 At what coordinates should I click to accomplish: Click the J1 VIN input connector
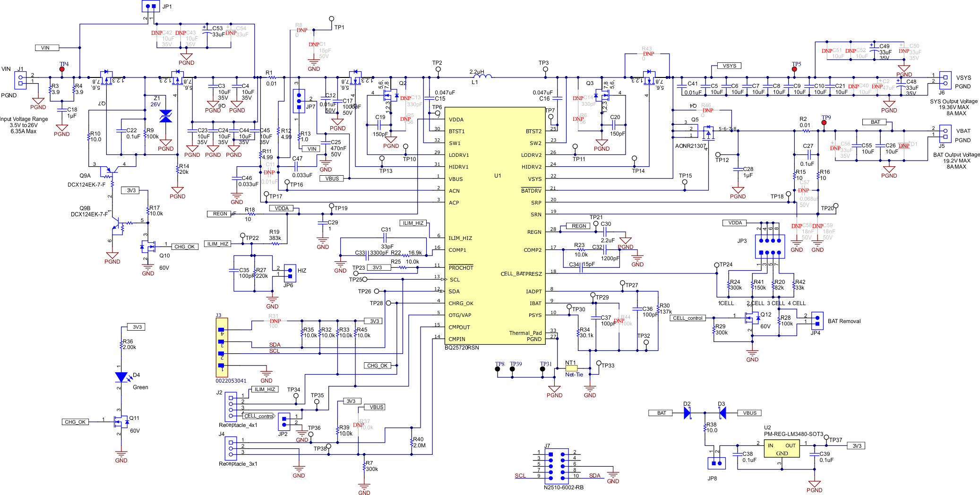[x=20, y=80]
